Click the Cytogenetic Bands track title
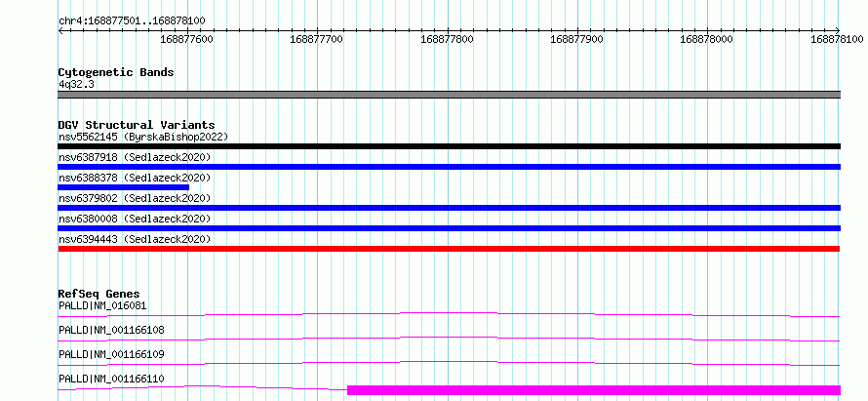This screenshot has height=401, width=868. pos(116,72)
